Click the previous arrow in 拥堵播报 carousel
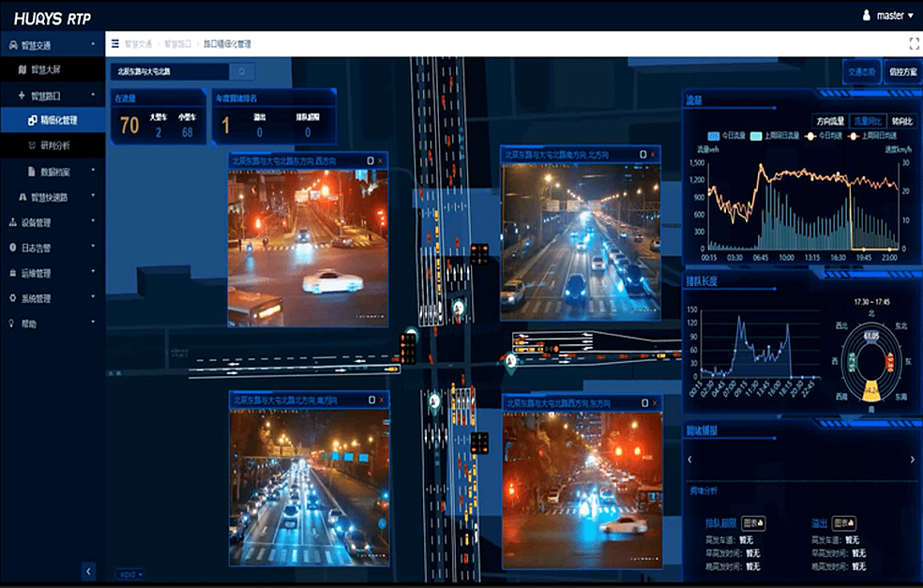This screenshot has height=588, width=923. 690,460
